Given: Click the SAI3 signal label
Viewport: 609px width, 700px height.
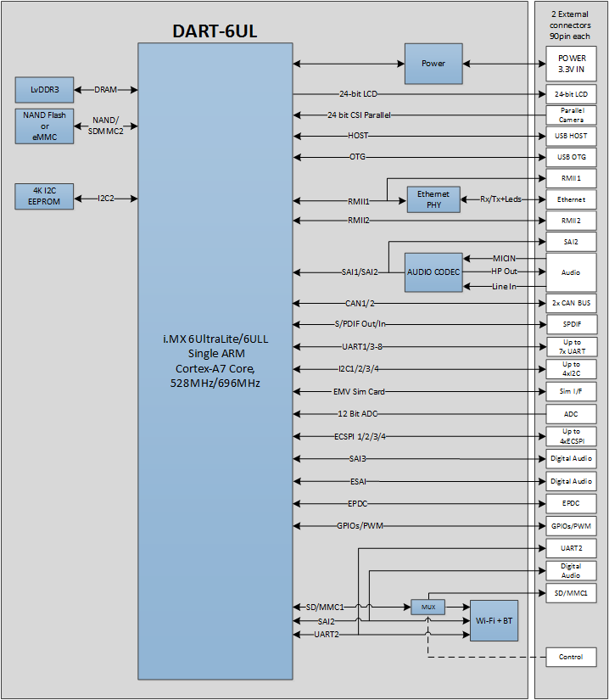Looking at the screenshot, I should [358, 458].
